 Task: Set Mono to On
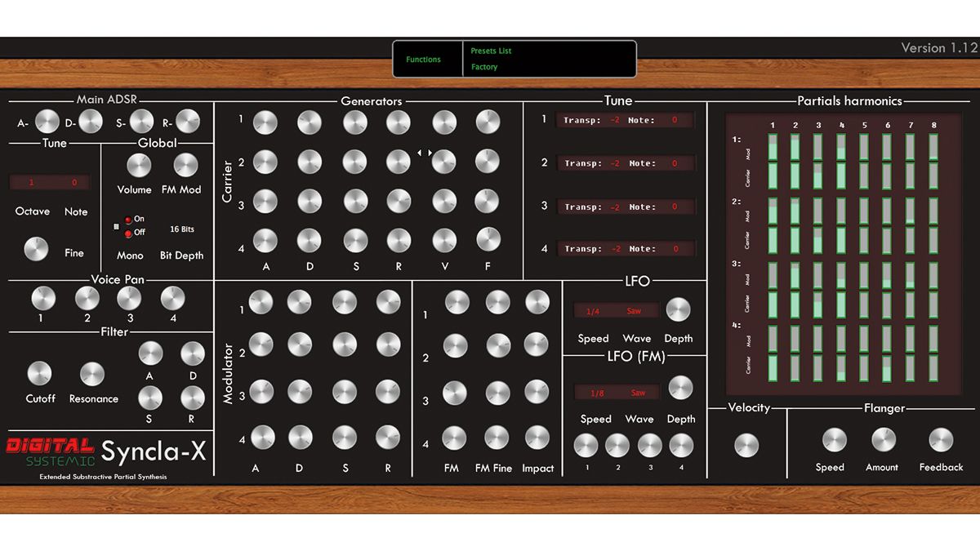128,218
